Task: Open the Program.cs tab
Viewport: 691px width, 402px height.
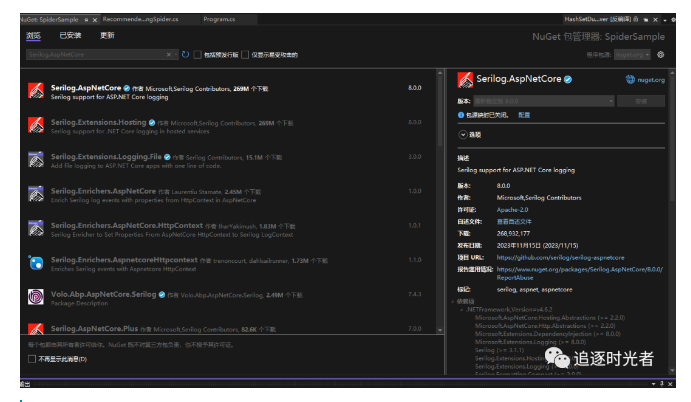Action: coord(219,19)
